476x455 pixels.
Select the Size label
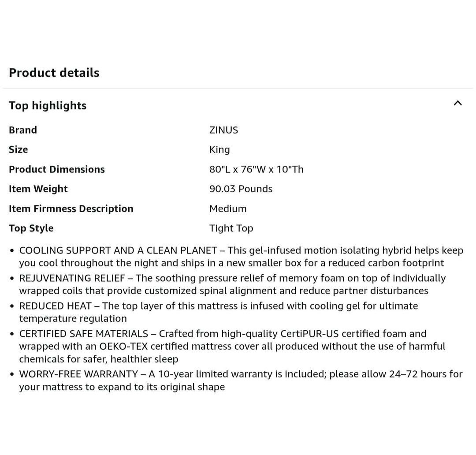pos(19,149)
